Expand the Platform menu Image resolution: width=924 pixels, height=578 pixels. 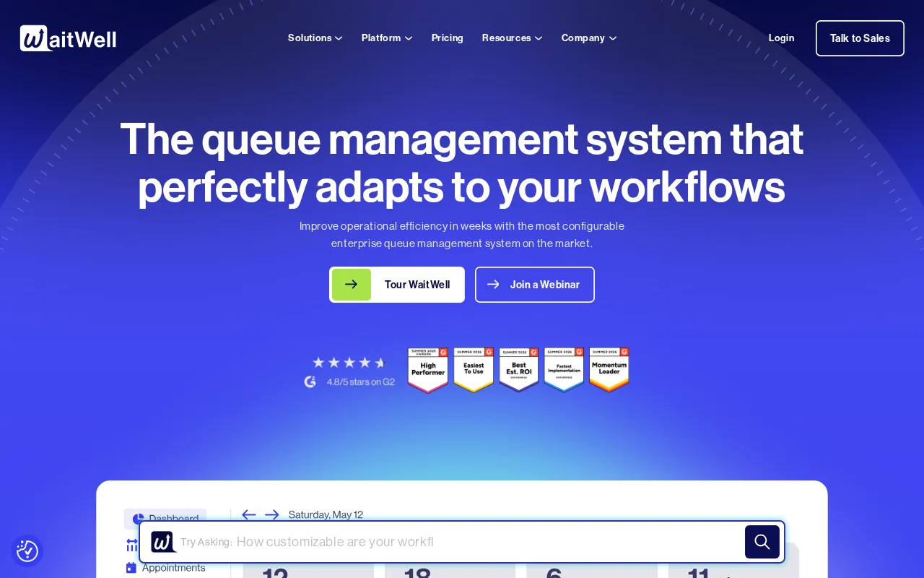point(387,38)
